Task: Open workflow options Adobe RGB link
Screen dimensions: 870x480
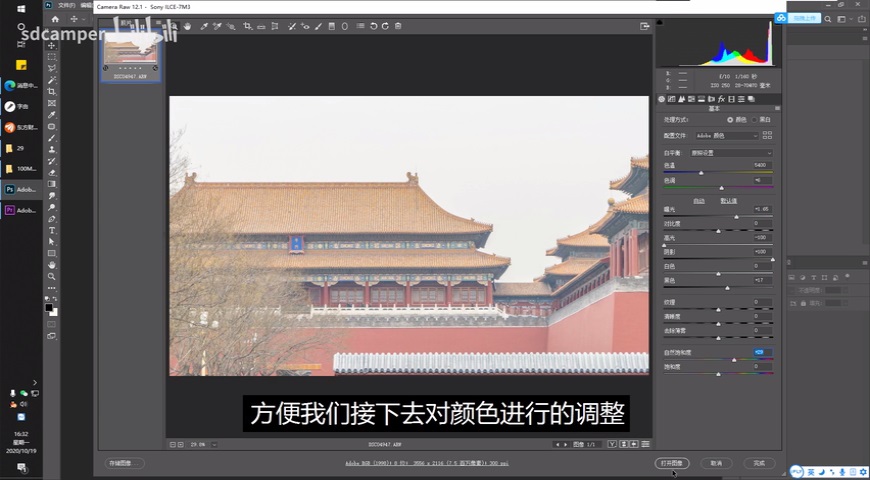Action: tap(427, 463)
